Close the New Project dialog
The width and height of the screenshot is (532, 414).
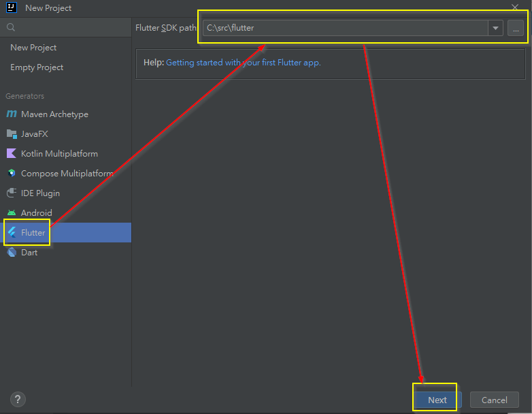coord(515,7)
